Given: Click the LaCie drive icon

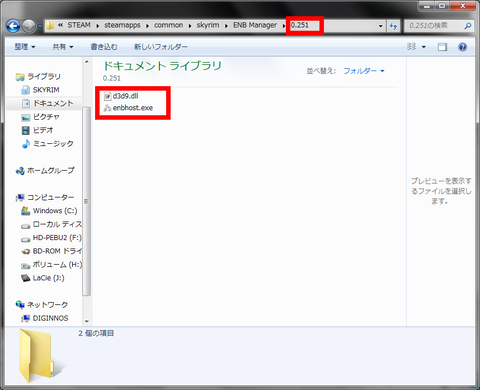Looking at the screenshot, I should click(26, 278).
